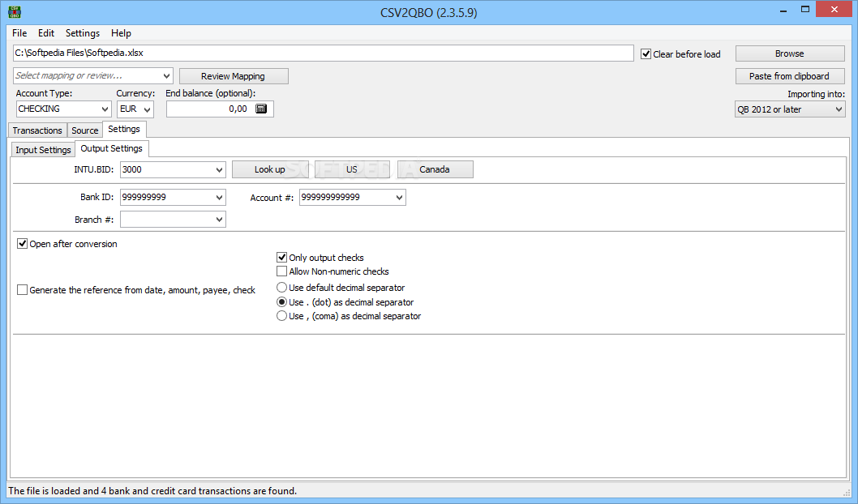Viewport: 858px width, 504px height.
Task: Click the CSV2QBO app icon in title bar
Action: 15,11
